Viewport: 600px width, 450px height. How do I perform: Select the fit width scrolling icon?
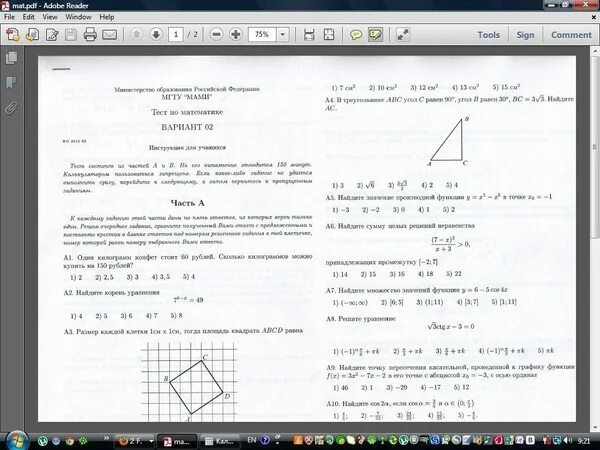coord(309,35)
